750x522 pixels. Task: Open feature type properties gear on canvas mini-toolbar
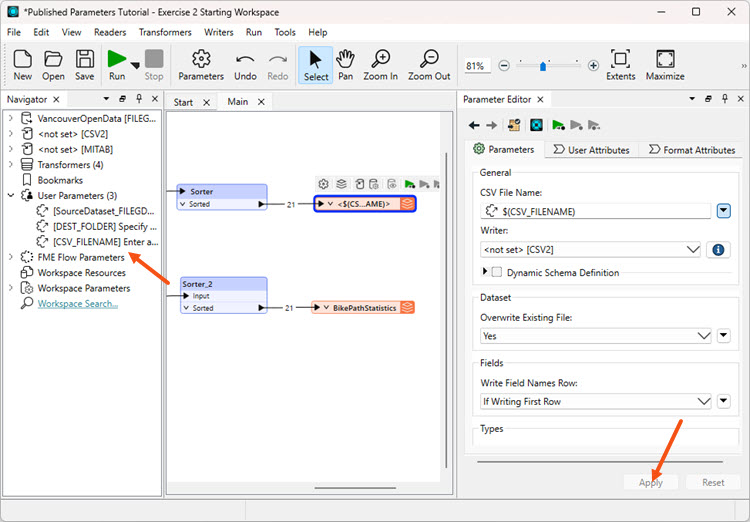(323, 184)
